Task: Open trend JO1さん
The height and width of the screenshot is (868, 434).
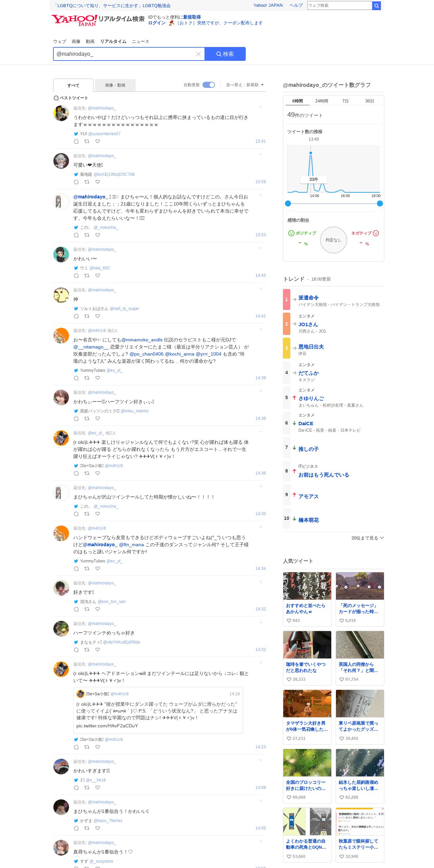Action: [308, 324]
